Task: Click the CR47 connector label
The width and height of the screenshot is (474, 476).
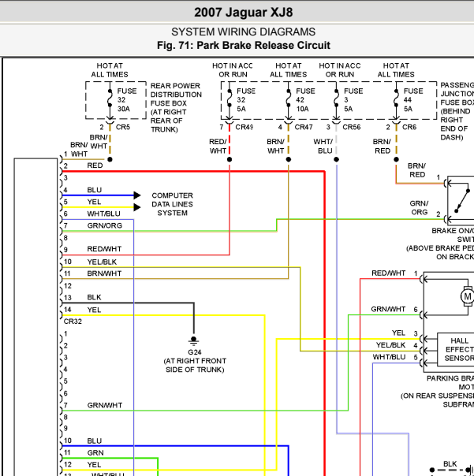Action: [303, 127]
